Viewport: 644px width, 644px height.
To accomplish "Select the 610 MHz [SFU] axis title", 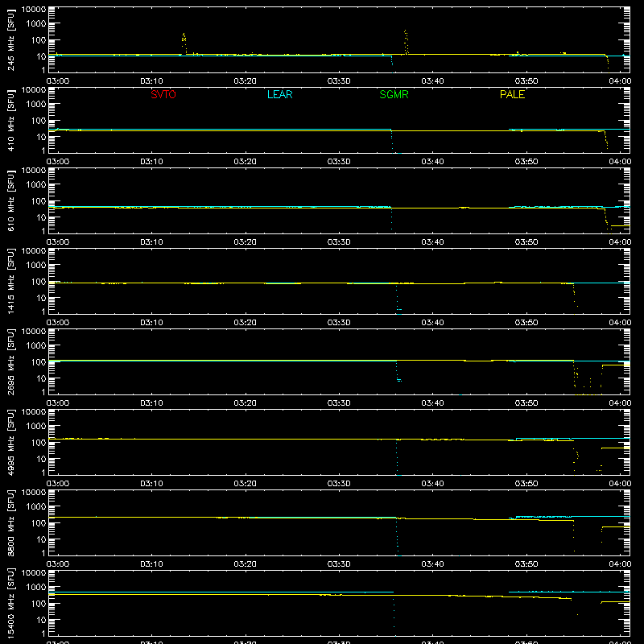I will click(11, 200).
